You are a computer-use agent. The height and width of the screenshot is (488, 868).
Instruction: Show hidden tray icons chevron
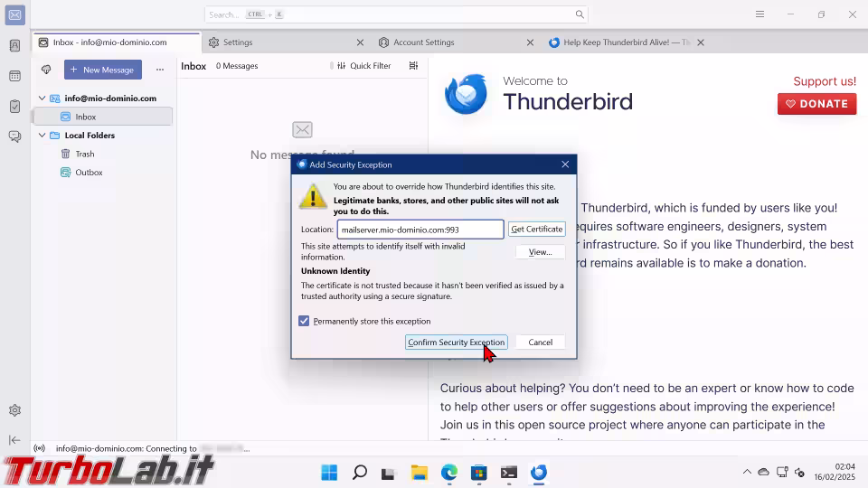click(x=747, y=472)
